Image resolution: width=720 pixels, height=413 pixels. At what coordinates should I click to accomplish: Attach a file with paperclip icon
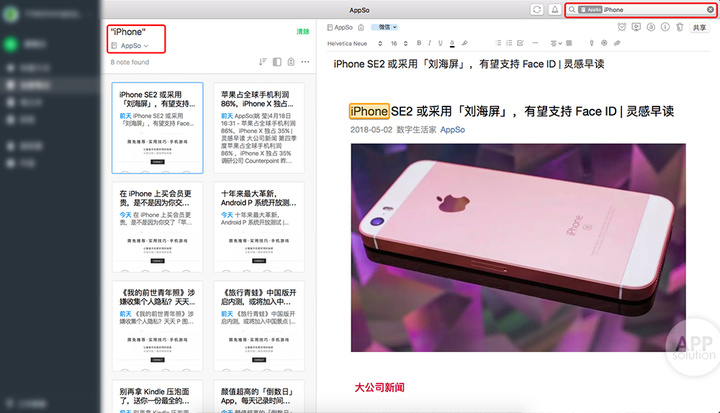coord(617,43)
